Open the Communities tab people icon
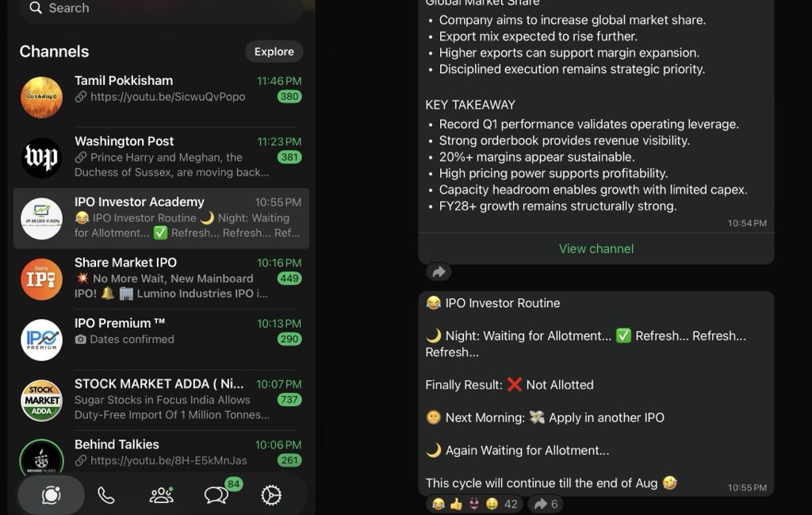Image resolution: width=812 pixels, height=515 pixels. tap(162, 495)
